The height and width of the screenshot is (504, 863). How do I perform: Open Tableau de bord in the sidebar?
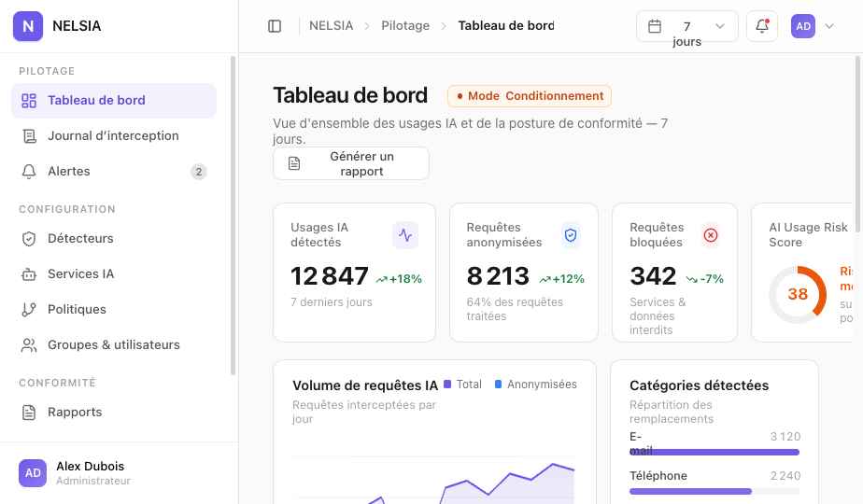(114, 101)
